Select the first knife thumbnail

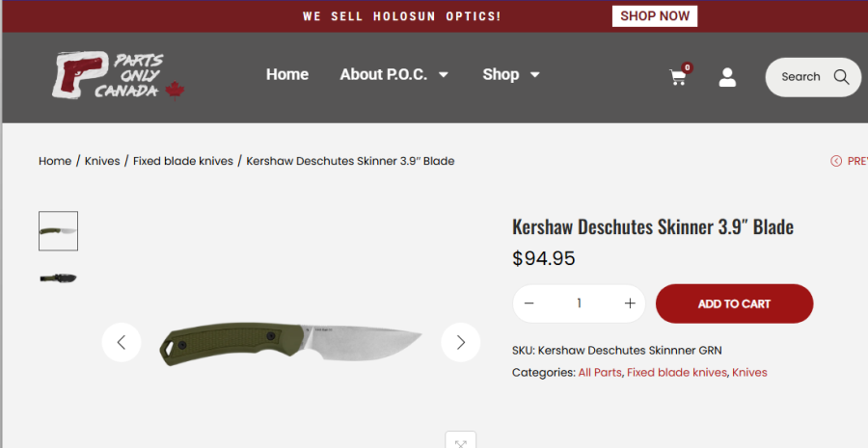[58, 231]
